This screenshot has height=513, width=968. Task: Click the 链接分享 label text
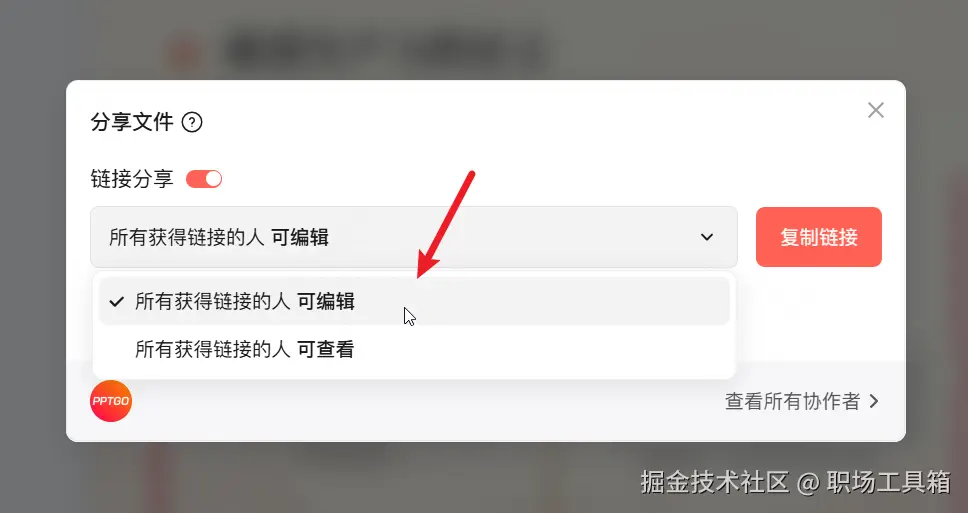(132, 179)
